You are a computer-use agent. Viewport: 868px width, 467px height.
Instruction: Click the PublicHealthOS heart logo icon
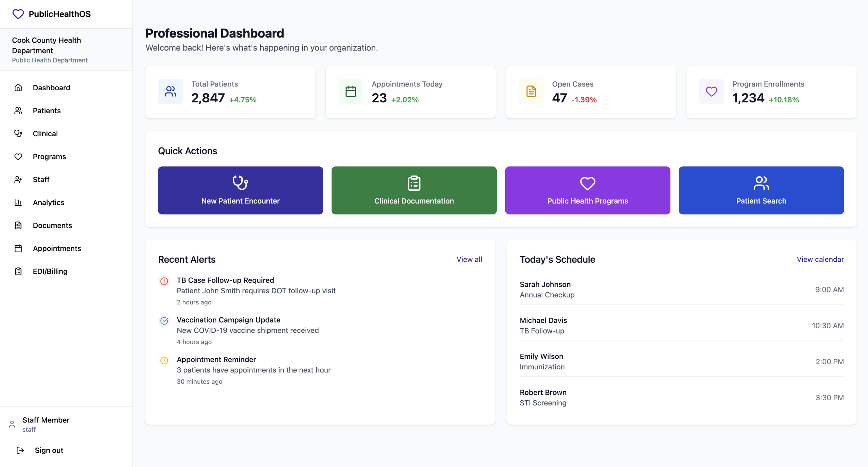click(18, 14)
